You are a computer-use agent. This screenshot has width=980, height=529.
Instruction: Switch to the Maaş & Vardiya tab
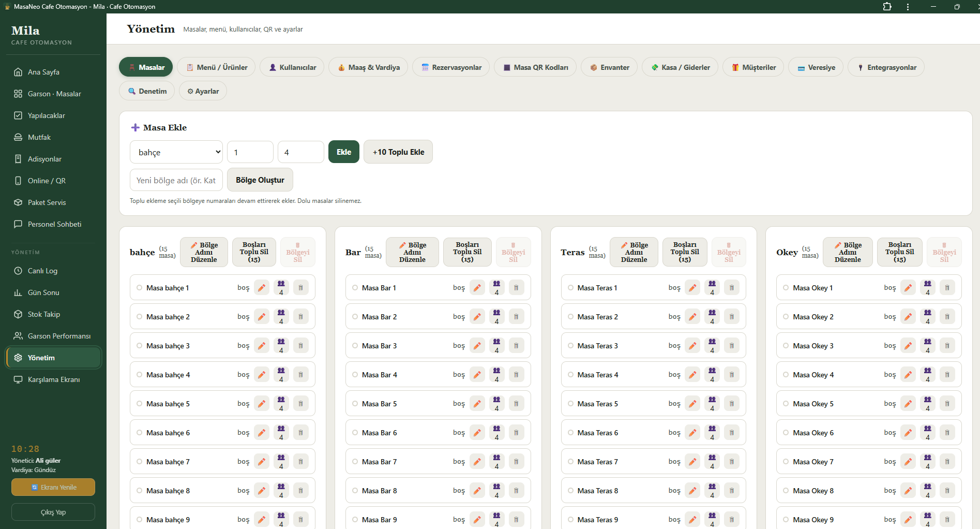368,67
